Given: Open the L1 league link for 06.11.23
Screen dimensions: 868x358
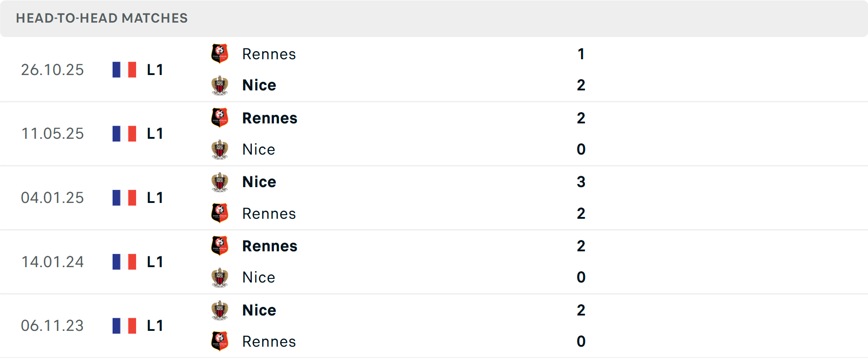Looking at the screenshot, I should tap(155, 325).
